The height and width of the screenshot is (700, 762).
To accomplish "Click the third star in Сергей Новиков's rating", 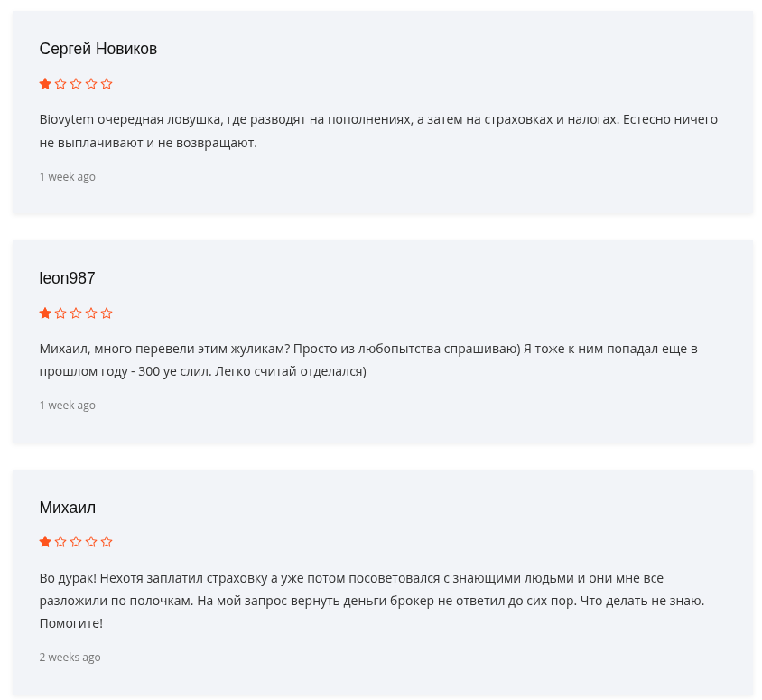I will 76,84.
